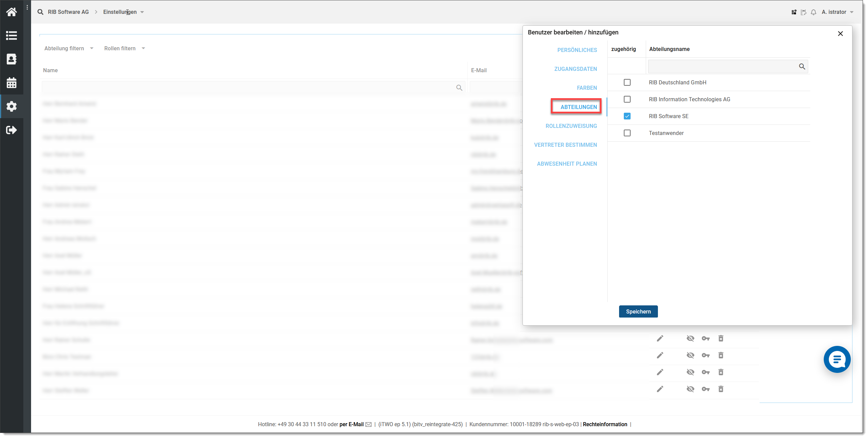
Task: Open the list view sidebar icon
Action: tap(11, 35)
